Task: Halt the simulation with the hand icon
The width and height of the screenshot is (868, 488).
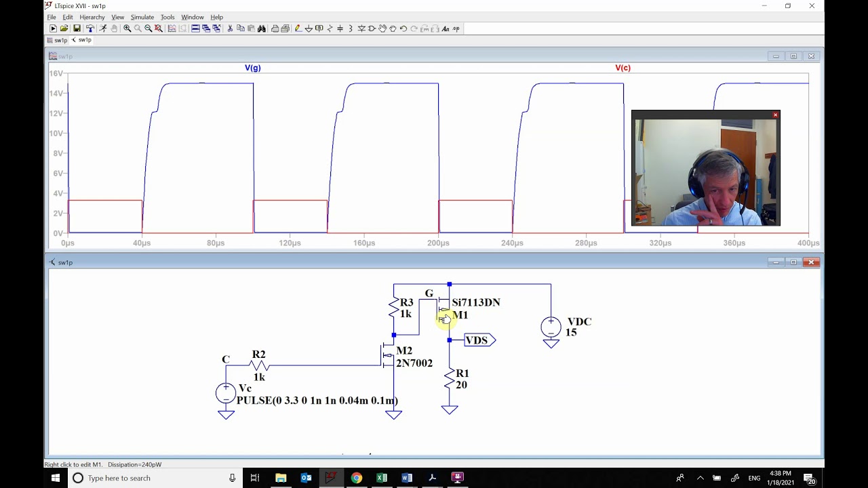Action: tap(114, 28)
